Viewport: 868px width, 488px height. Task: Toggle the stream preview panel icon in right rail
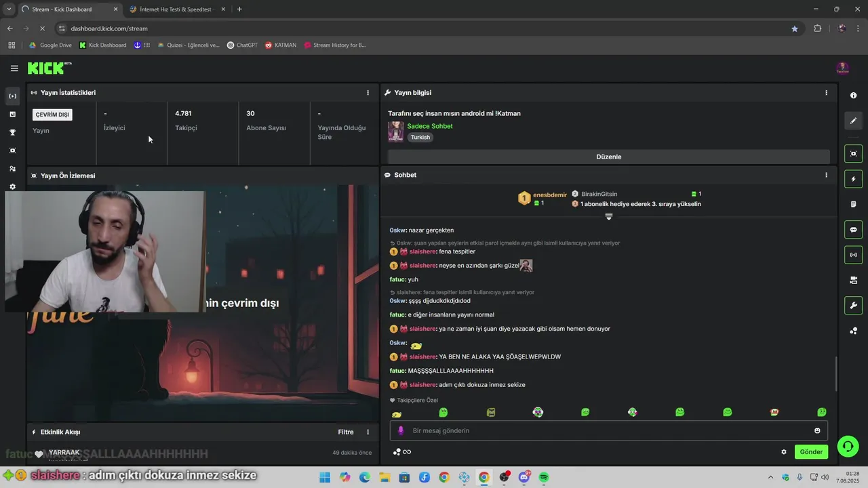click(853, 154)
